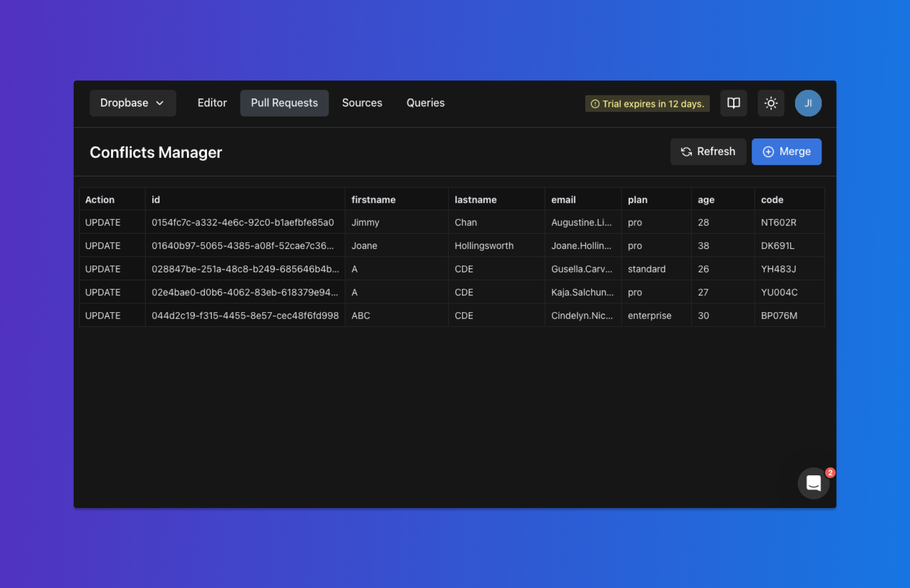Click the email cell for Joane Hollingsworth
The height and width of the screenshot is (588, 910).
[x=581, y=246]
